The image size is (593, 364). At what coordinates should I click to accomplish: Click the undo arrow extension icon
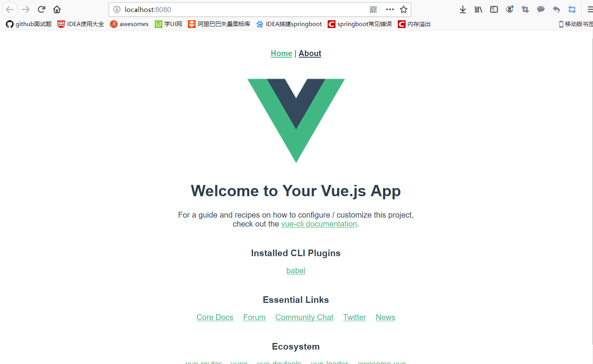556,9
